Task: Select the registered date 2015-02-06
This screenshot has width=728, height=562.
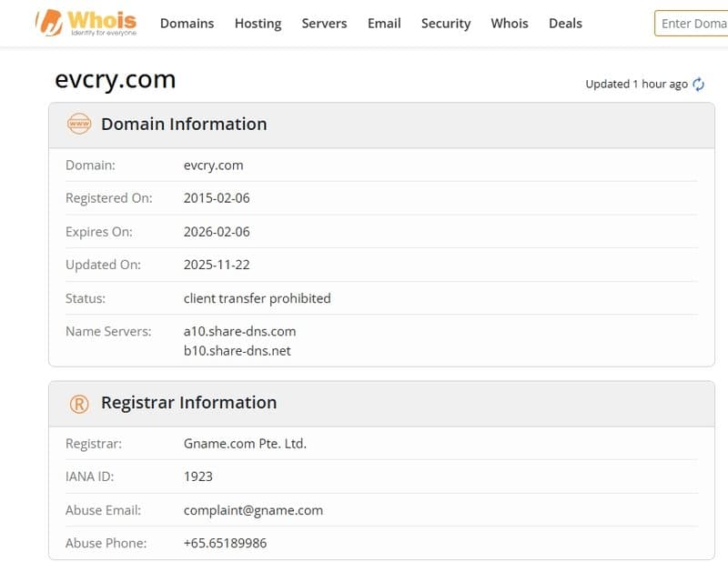Action: pyautogui.click(x=217, y=198)
